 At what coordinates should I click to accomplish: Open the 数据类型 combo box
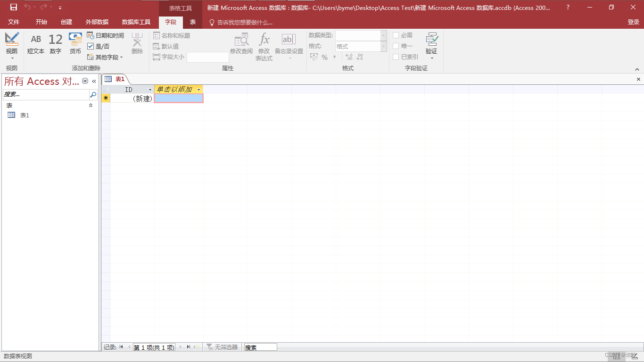(x=361, y=35)
